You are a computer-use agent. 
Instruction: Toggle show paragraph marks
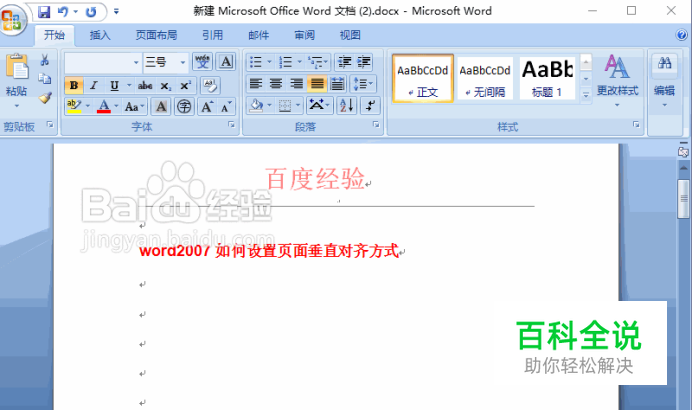point(370,105)
